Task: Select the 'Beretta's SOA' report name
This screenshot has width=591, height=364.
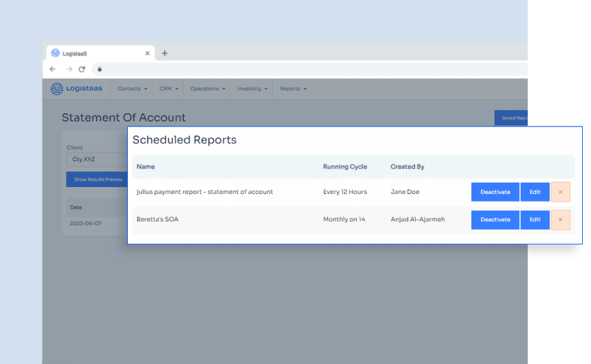Action: pyautogui.click(x=158, y=219)
